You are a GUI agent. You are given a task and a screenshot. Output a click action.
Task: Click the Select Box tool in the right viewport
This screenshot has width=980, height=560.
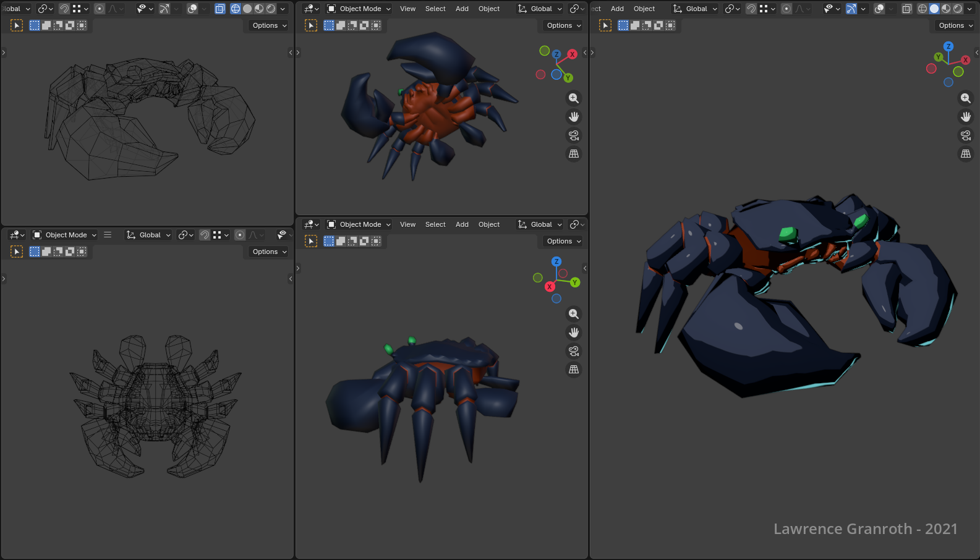[x=605, y=25]
